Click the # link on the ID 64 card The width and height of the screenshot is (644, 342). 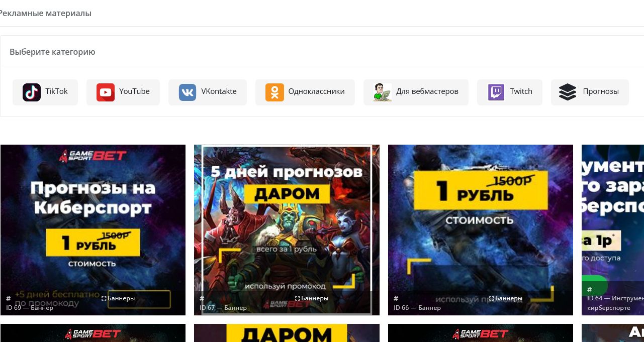590,289
